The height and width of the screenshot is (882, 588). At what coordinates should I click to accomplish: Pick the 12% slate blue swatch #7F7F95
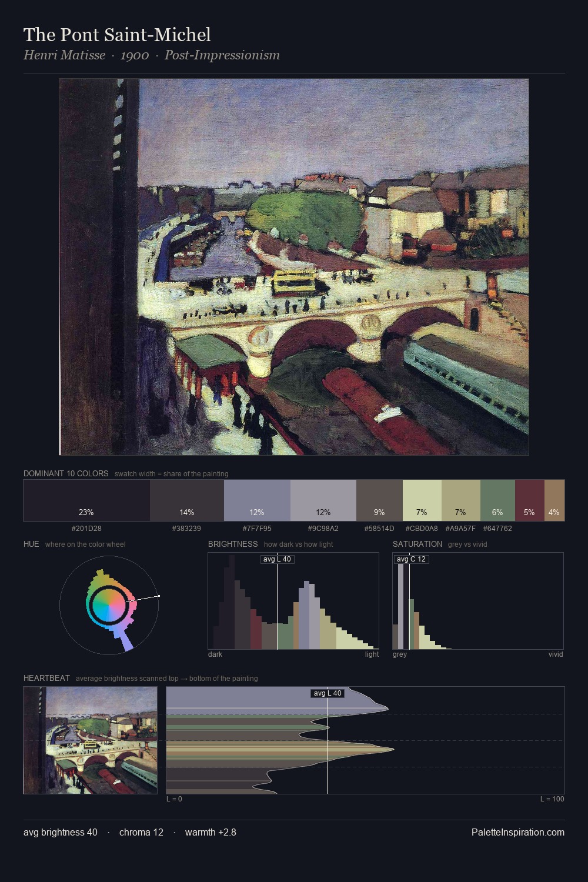click(257, 500)
